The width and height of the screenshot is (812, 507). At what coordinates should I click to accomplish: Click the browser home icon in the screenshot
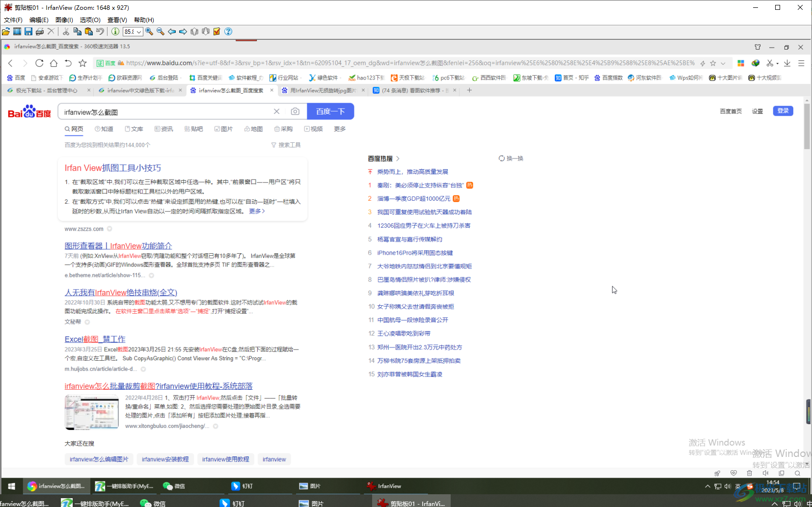pos(54,63)
